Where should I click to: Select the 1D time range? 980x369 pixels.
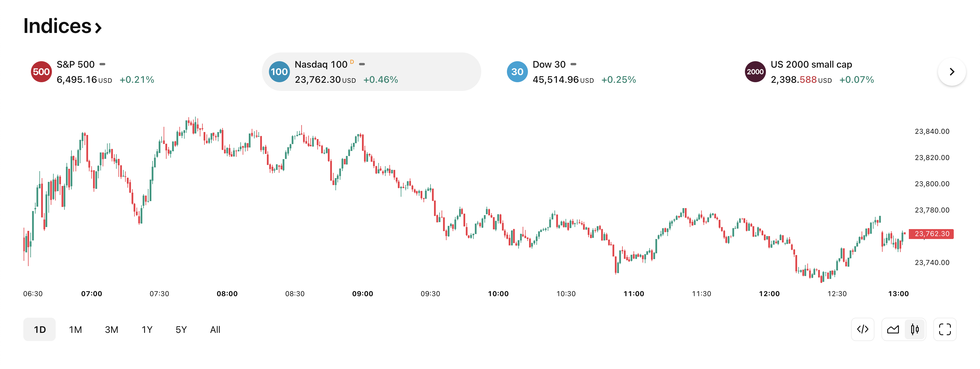click(x=40, y=329)
